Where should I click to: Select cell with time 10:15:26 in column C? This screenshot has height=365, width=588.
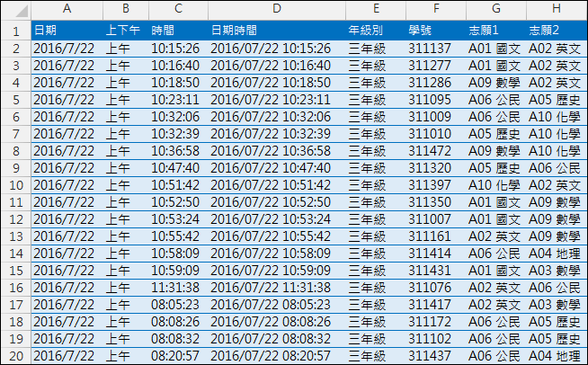point(178,49)
